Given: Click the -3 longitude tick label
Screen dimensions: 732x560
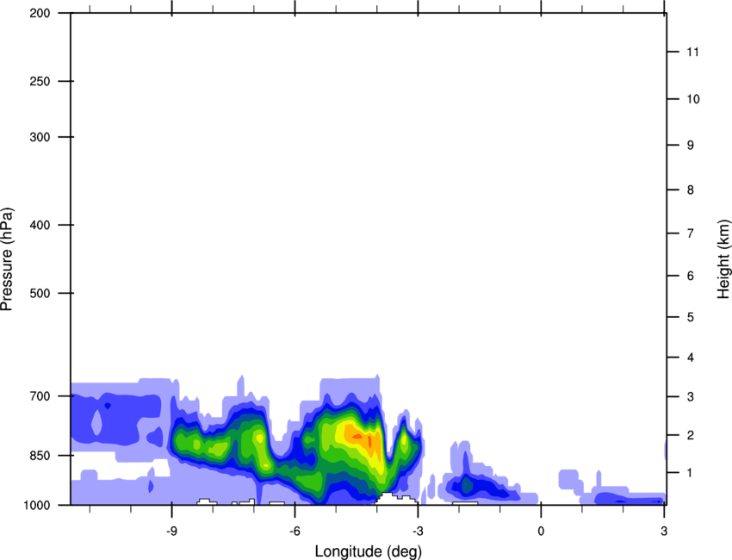Looking at the screenshot, I should point(418,532).
